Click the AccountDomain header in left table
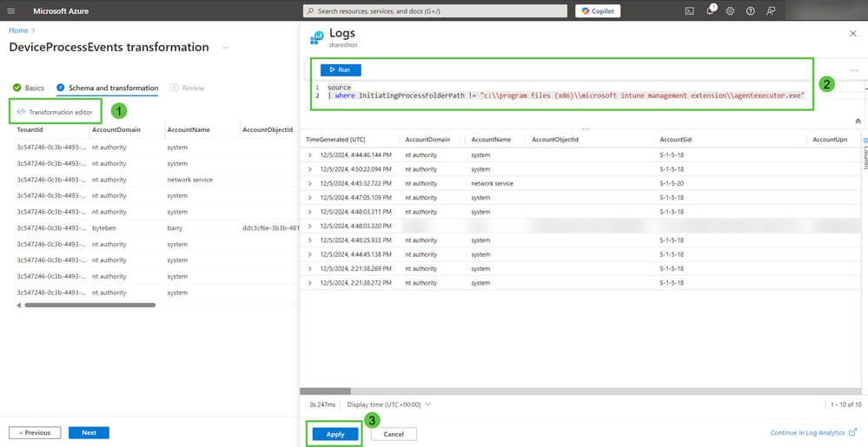868x447 pixels. coord(116,129)
